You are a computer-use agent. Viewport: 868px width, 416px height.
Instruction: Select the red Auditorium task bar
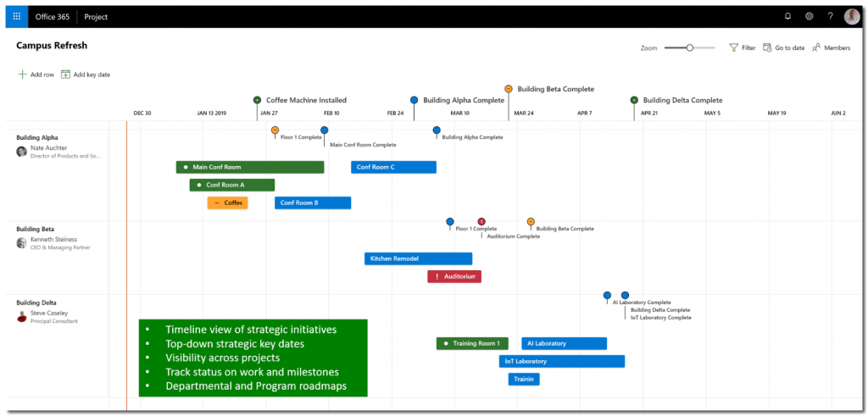tap(454, 276)
